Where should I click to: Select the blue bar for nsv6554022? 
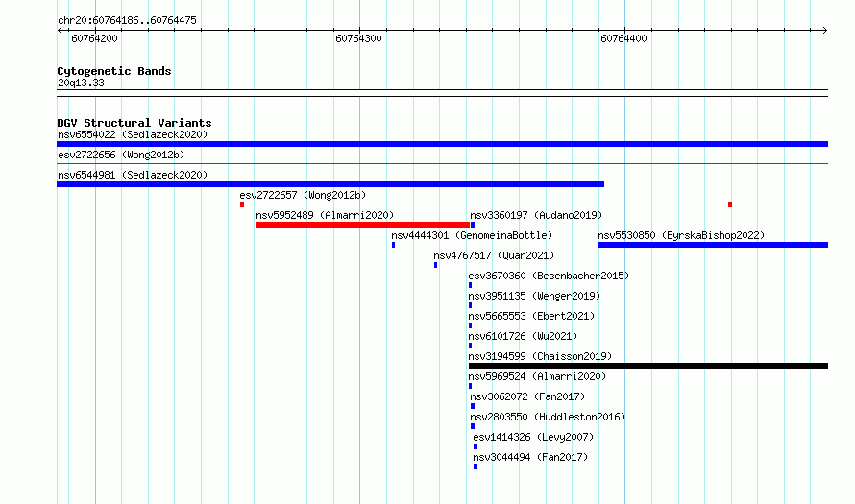(x=442, y=144)
